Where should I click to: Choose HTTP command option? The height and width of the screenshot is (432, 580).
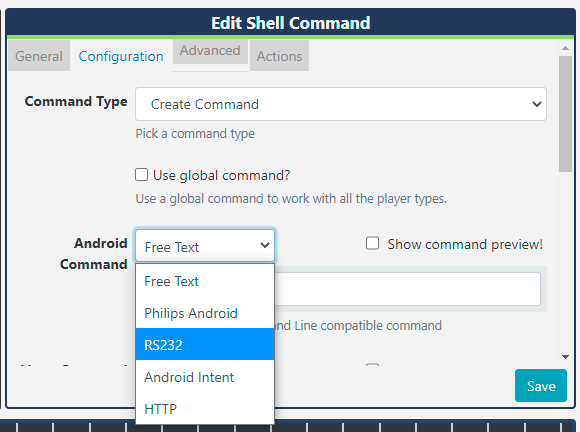click(205, 409)
